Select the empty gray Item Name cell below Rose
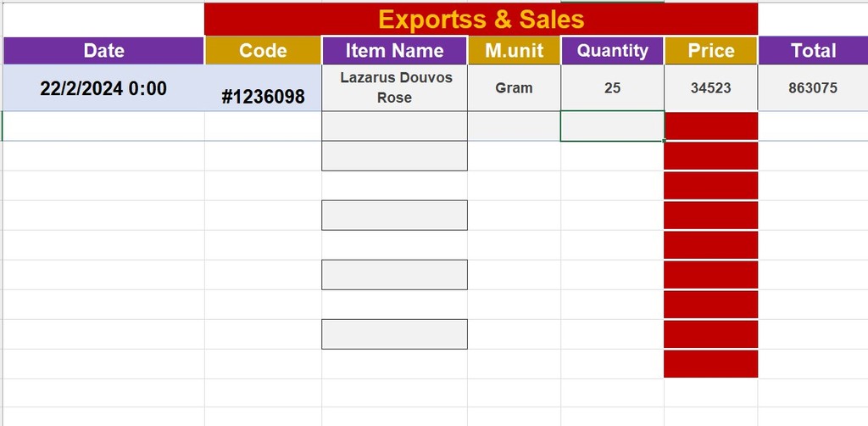The width and height of the screenshot is (868, 426). coord(394,126)
